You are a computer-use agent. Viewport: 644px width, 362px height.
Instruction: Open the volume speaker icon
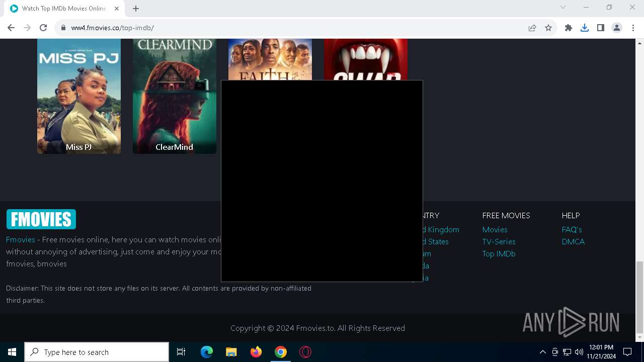[579, 352]
